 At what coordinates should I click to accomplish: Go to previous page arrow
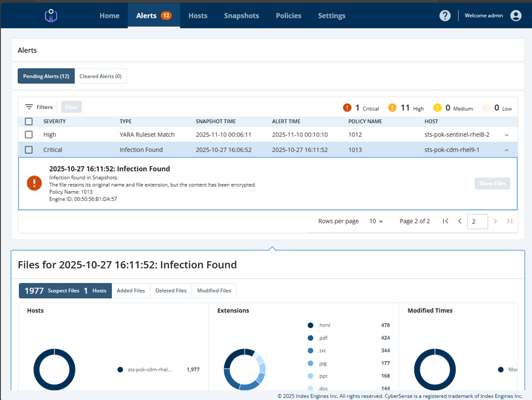point(460,221)
